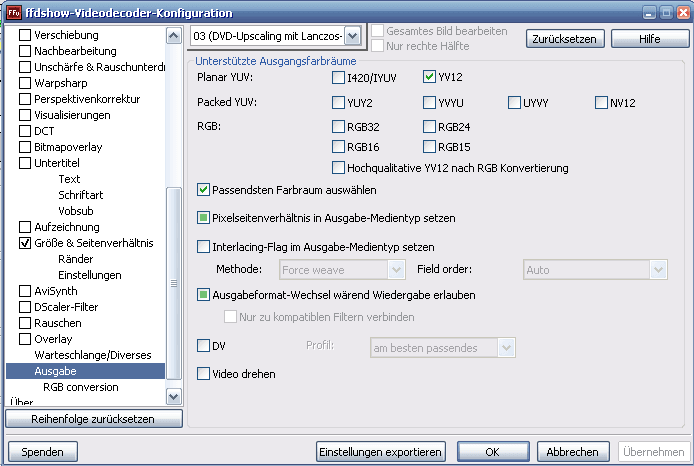Screen dimensions: 694x466
Task: Toggle Pixelseitenverhältnis in Ausgabe-Medientyp setzen
Action: point(203,218)
